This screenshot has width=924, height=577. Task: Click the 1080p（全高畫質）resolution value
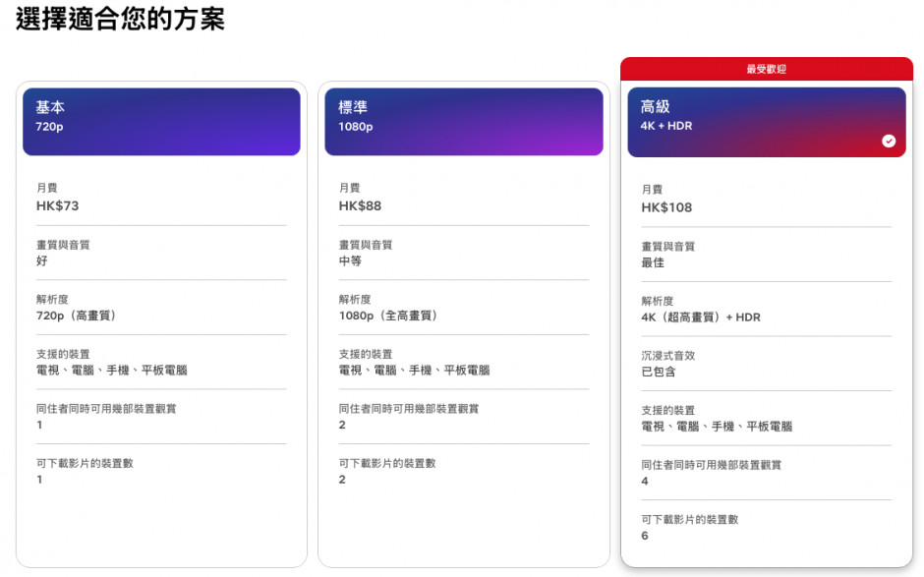(389, 316)
